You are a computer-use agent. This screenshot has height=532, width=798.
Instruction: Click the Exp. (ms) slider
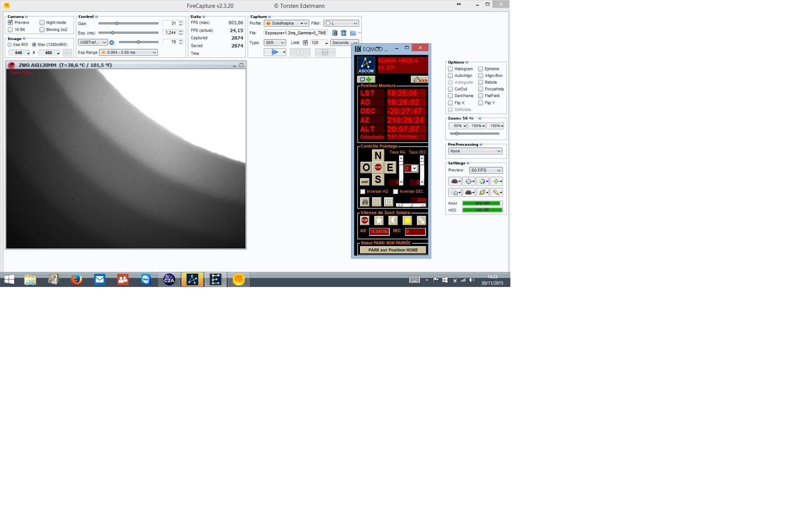tap(128, 33)
